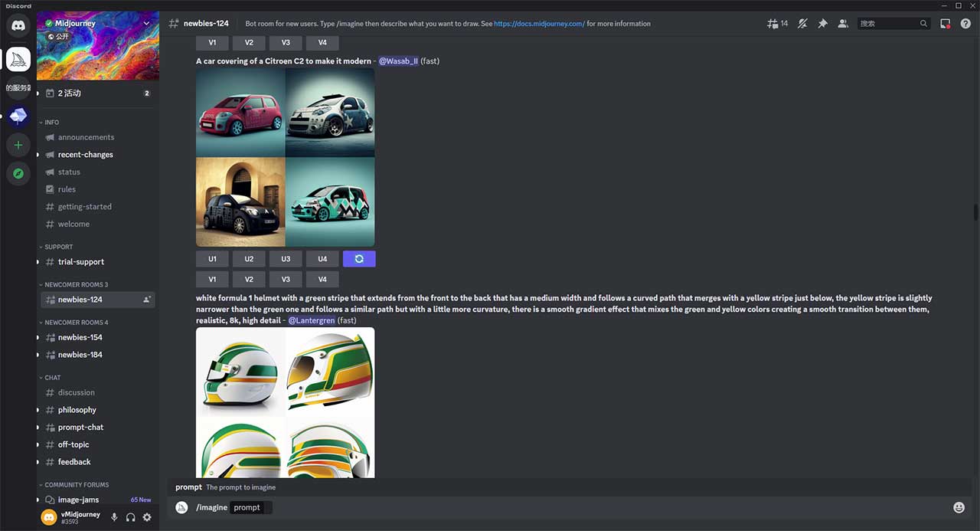This screenshot has height=531, width=980.
Task: Collapse the NEWCOMER ROOMS 4 category
Action: tap(76, 323)
